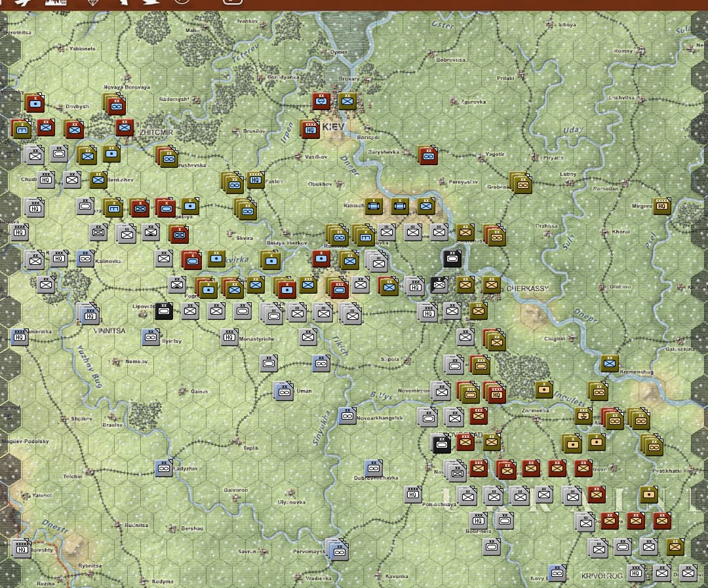Click the Bershad town label
Image resolution: width=708 pixels, height=588 pixels.
point(192,528)
